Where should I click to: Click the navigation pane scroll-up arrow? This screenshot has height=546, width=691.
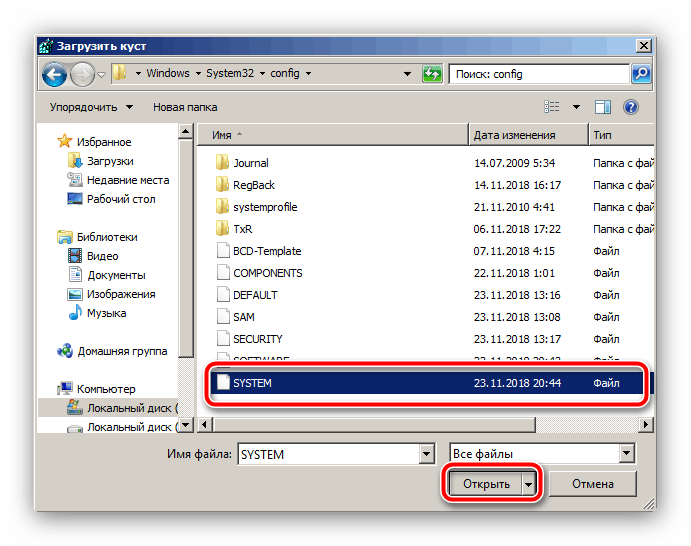(186, 131)
